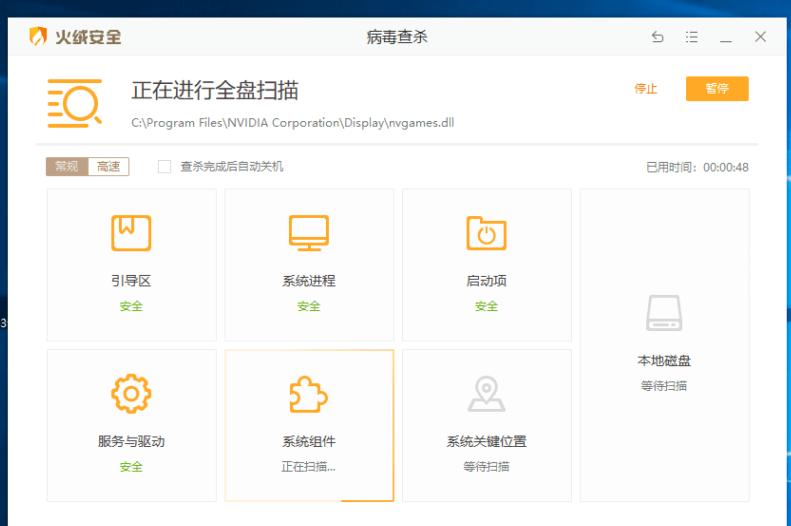Click the 服务与驱动 gear icon

(131, 394)
